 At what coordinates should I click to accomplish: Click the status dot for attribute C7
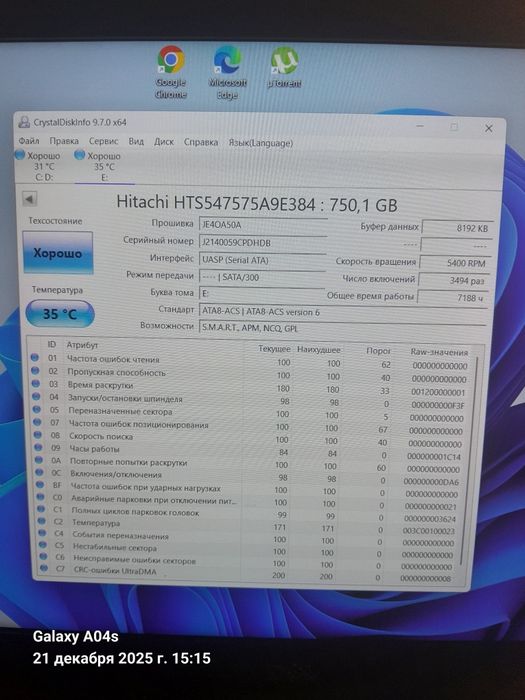pos(44,568)
